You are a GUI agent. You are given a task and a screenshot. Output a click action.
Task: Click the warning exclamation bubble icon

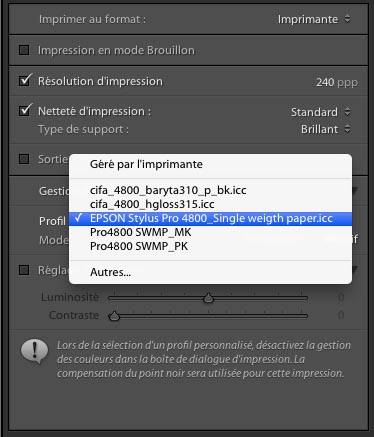pyautogui.click(x=34, y=351)
